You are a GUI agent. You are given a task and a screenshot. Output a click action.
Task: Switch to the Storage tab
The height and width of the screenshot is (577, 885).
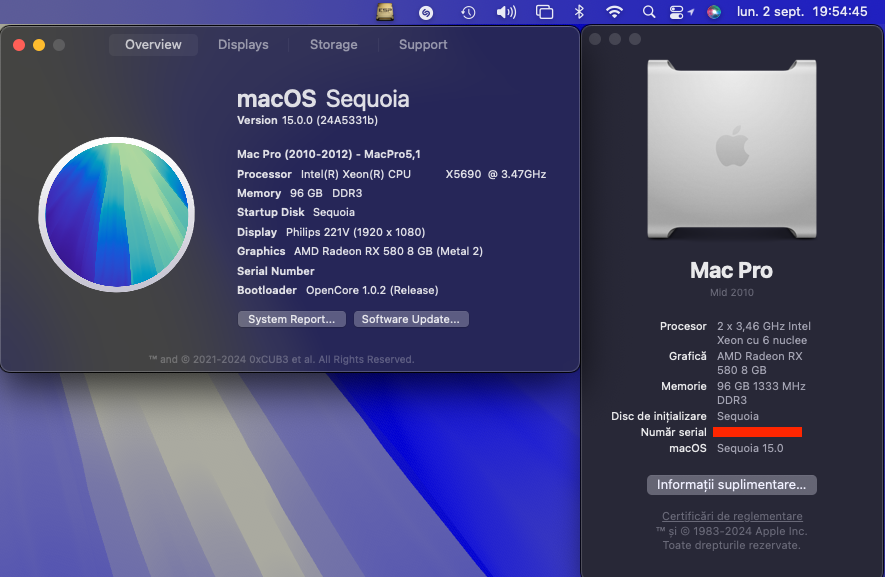tap(334, 45)
